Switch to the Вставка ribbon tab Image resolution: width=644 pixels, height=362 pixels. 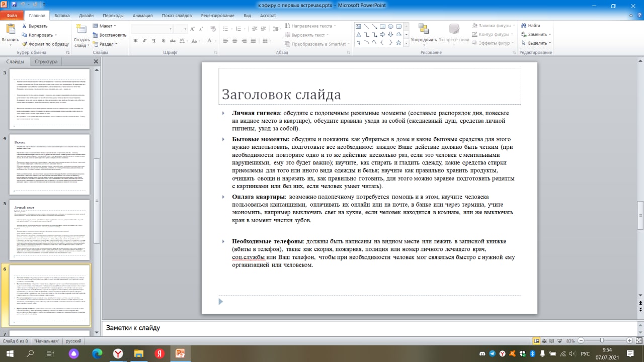click(x=62, y=15)
